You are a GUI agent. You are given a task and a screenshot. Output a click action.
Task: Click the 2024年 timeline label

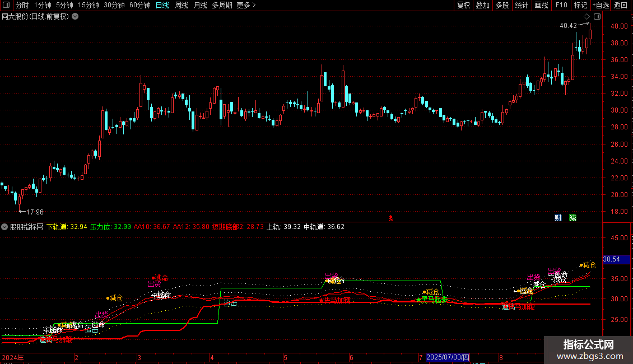[x=13, y=357]
